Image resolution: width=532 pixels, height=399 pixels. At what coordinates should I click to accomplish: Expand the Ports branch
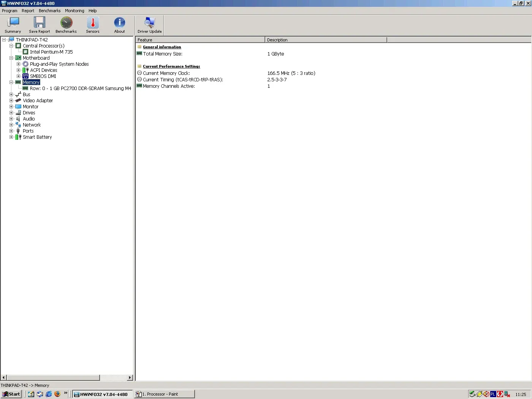(x=11, y=131)
